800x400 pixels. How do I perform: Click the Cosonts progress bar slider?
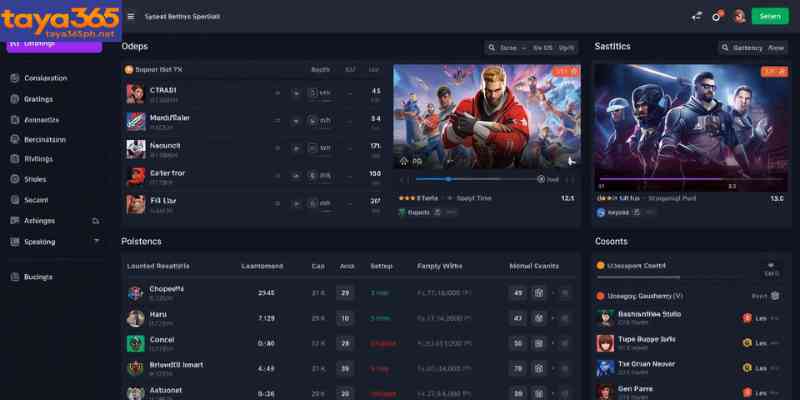point(638,277)
